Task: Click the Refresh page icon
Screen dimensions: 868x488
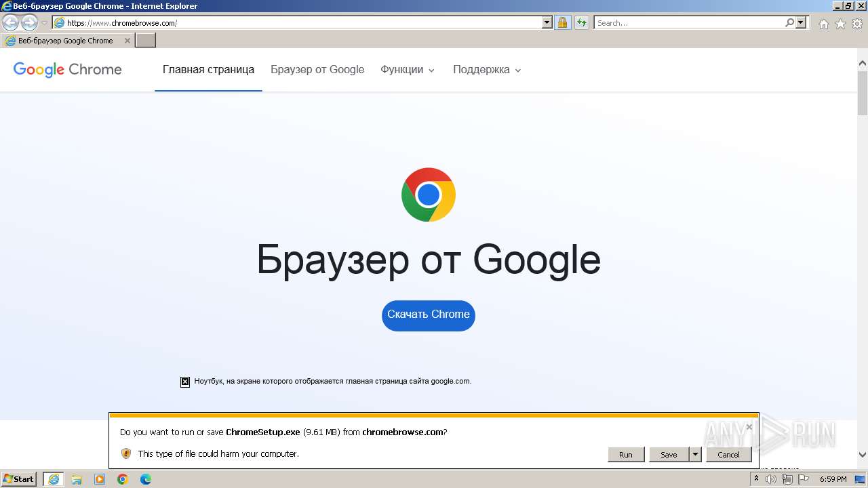Action: coord(582,23)
